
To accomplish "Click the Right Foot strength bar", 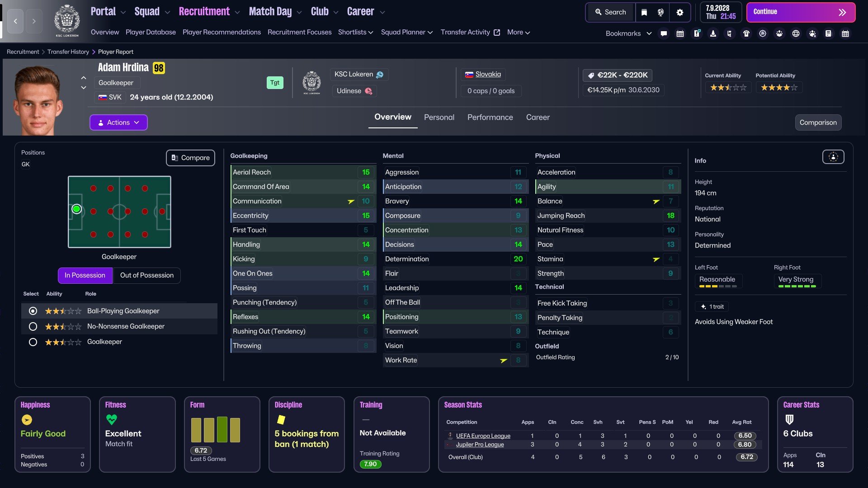I will (x=797, y=286).
